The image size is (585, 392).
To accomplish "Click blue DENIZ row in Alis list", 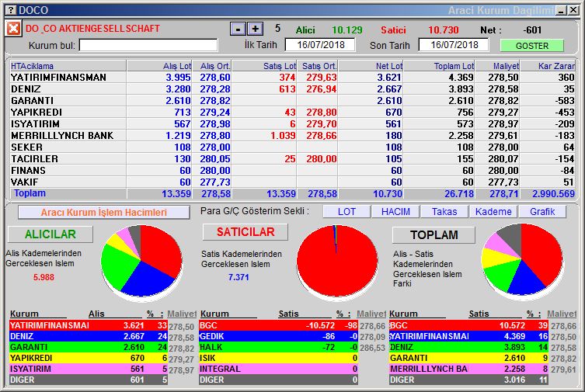I will [89, 336].
